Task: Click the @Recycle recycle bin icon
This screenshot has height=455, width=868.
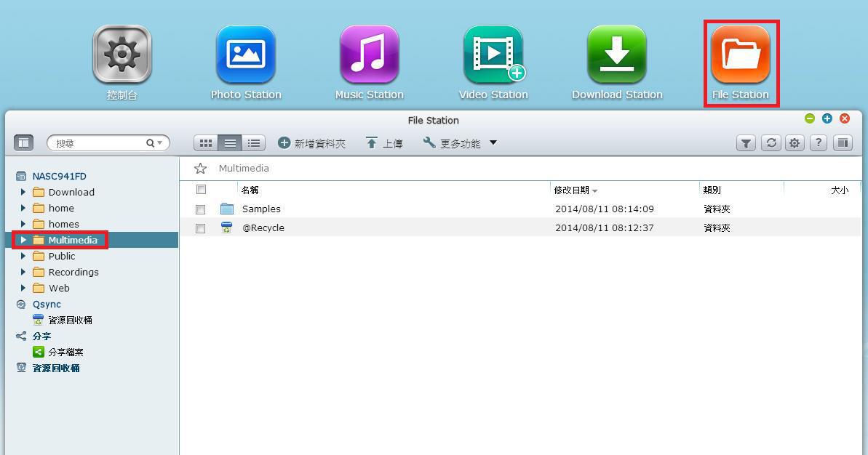Action: (x=226, y=227)
